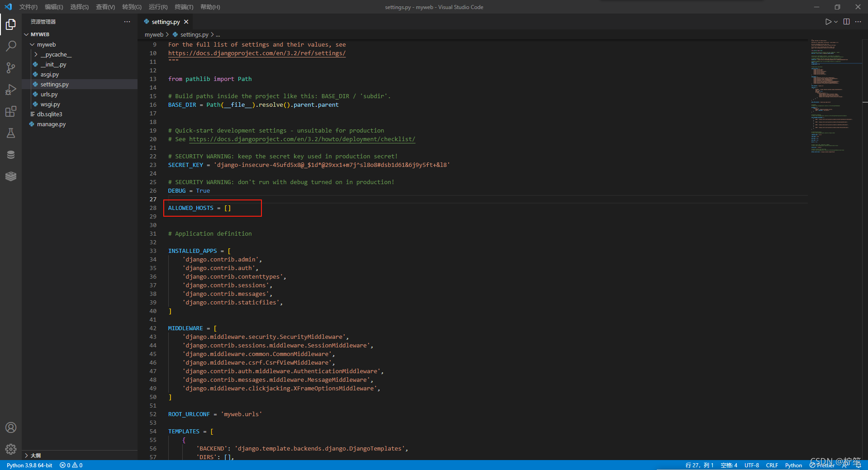
Task: Change end of line sequence CRLF
Action: (772, 465)
